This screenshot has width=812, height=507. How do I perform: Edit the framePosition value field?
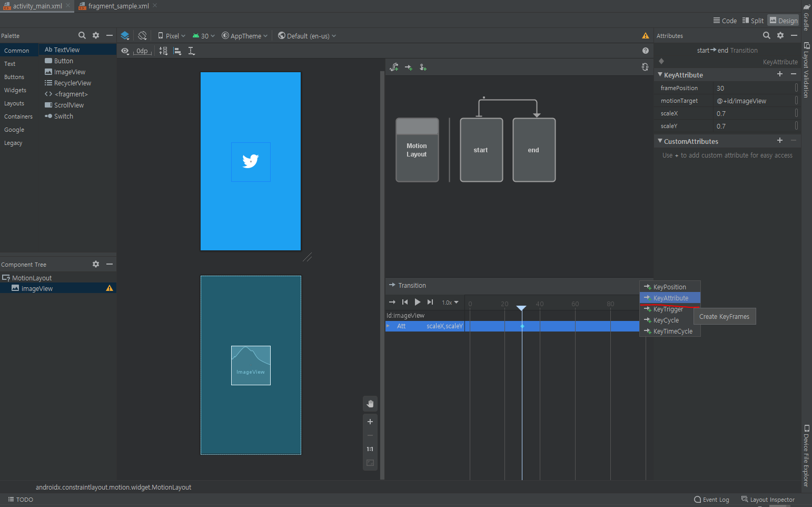tap(754, 88)
